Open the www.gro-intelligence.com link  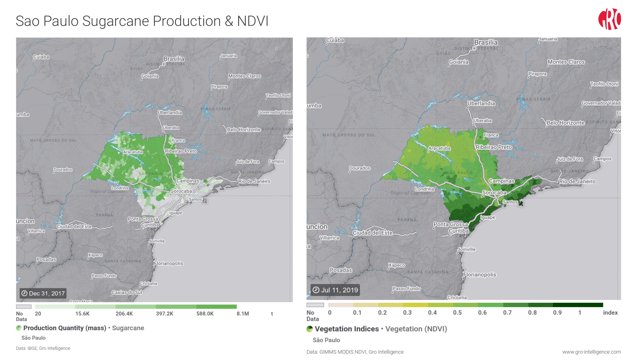[591, 352]
